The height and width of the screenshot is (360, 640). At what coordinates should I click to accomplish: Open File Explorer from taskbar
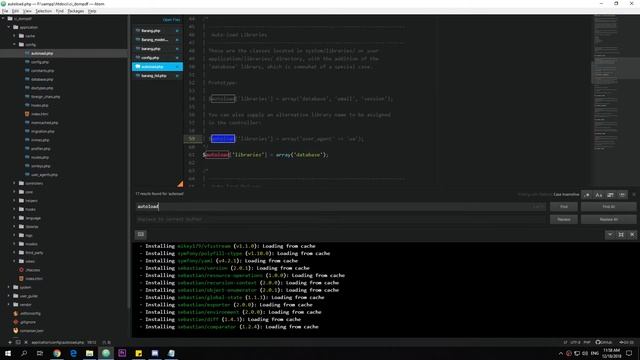pyautogui.click(x=89, y=353)
